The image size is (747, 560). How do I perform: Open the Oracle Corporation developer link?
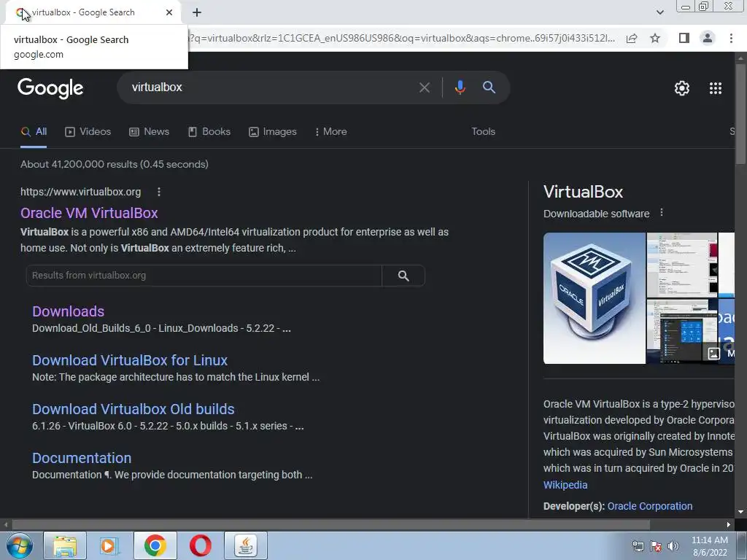coord(650,506)
